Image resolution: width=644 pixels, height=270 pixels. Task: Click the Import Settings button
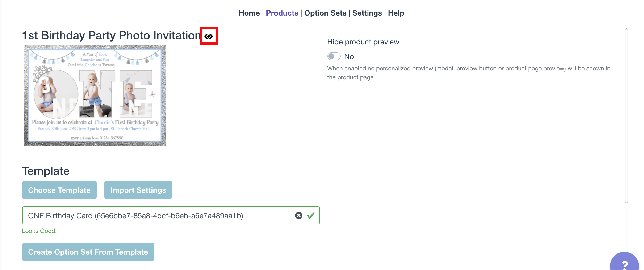138,190
